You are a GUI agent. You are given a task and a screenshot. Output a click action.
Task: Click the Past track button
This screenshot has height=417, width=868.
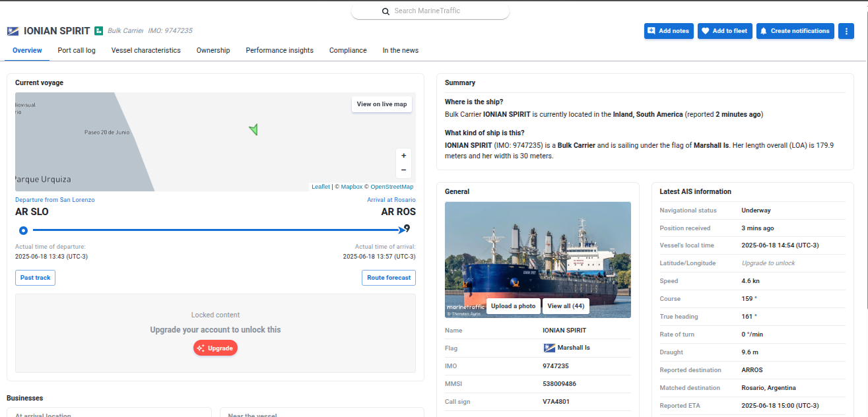[x=35, y=278]
